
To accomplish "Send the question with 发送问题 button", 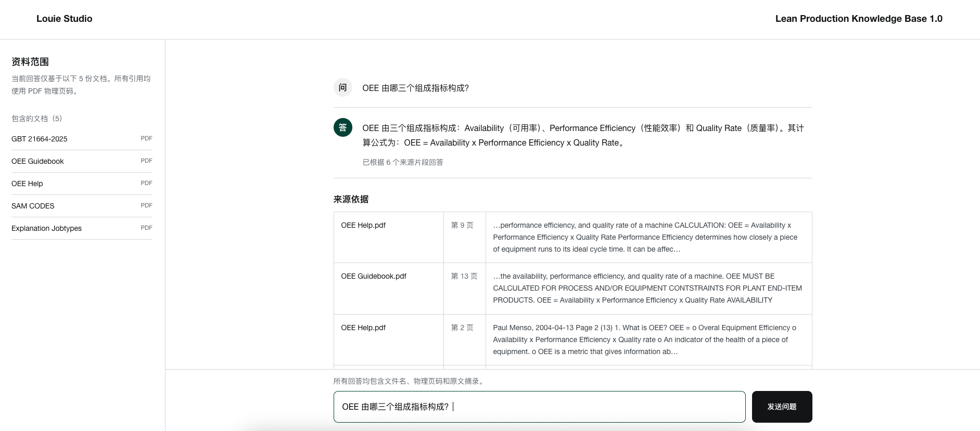I will coord(782,407).
